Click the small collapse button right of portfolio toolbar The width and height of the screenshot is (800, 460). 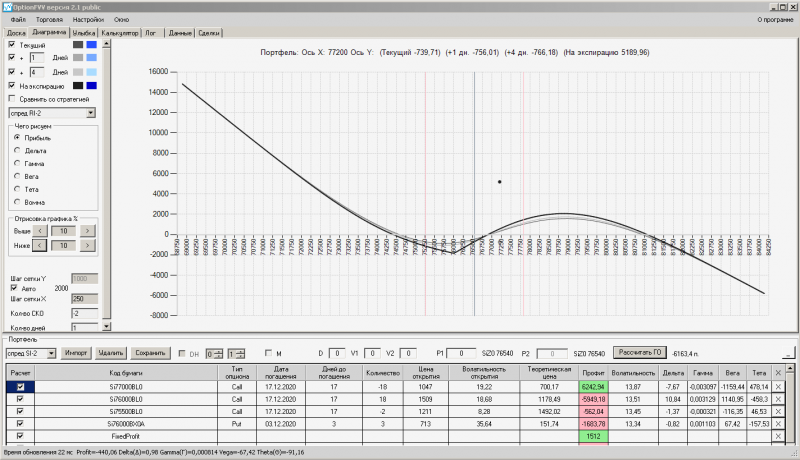pyautogui.click(x=788, y=353)
